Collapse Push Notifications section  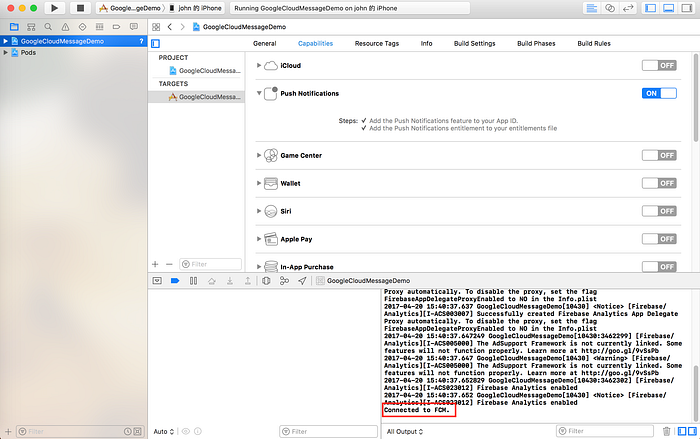[x=259, y=93]
